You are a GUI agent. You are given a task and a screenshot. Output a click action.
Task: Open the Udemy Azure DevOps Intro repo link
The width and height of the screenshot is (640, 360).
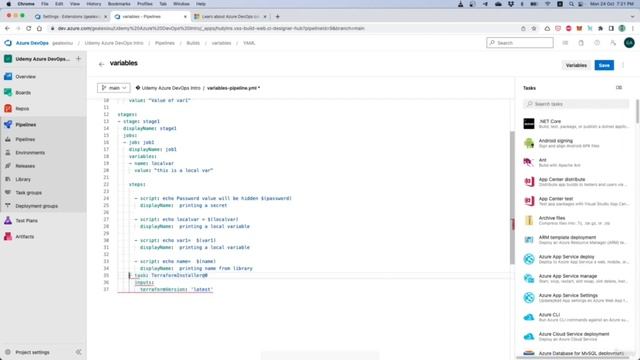click(x=171, y=88)
